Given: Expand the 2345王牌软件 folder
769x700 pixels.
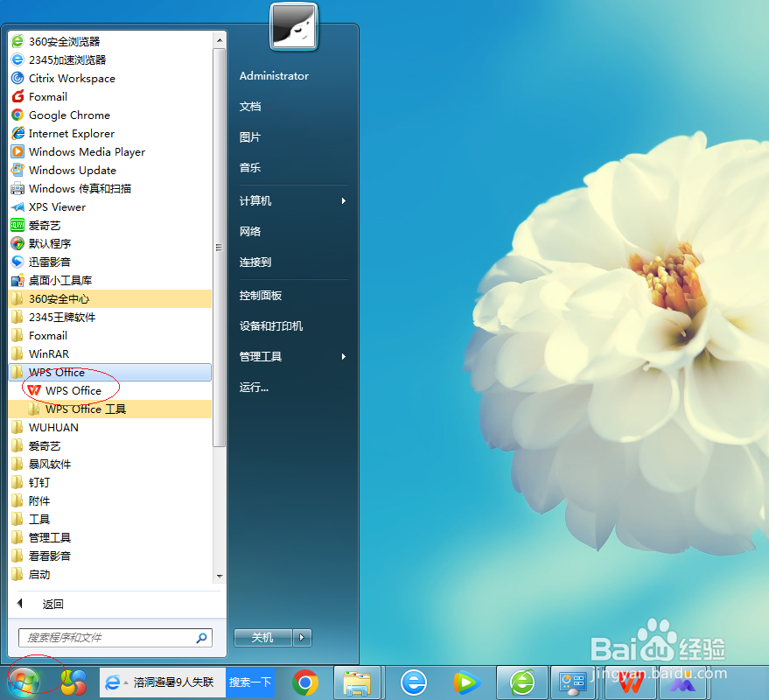Looking at the screenshot, I should point(110,318).
